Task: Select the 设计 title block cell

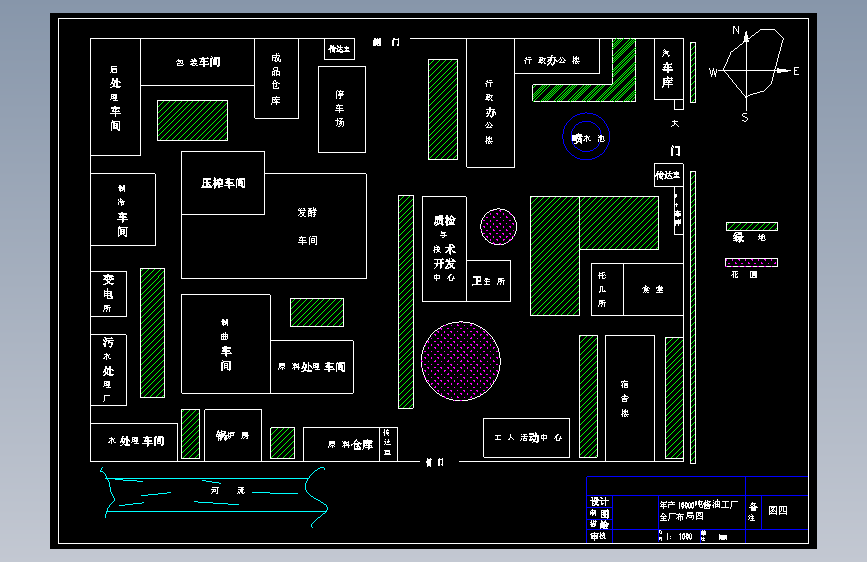Action: click(x=599, y=501)
